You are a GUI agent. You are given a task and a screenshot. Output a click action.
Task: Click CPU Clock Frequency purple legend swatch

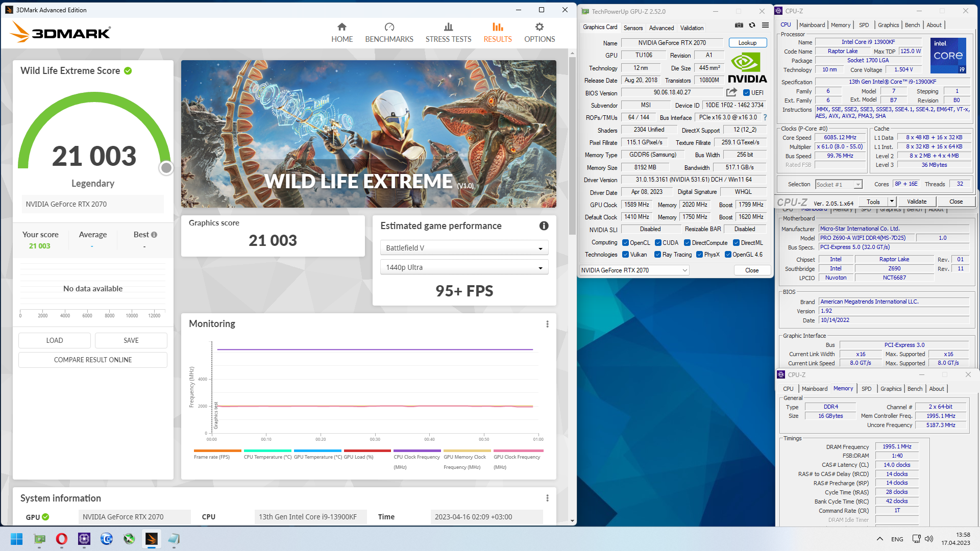pyautogui.click(x=417, y=451)
